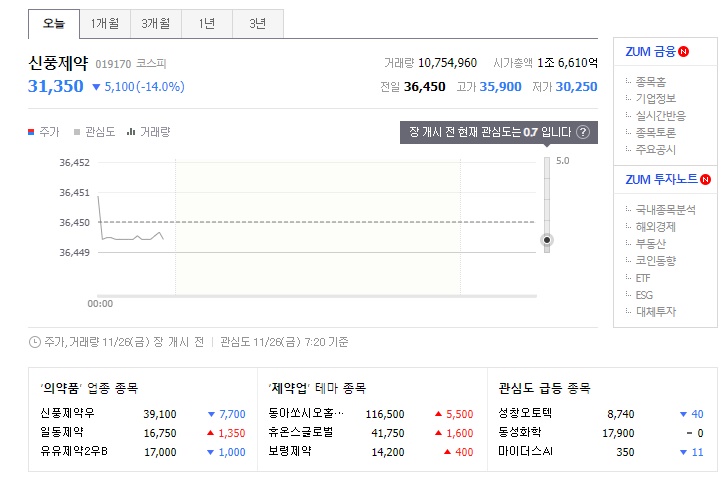This screenshot has height=478, width=727.
Task: Toggle the 주가 legend marker
Action: click(31, 132)
